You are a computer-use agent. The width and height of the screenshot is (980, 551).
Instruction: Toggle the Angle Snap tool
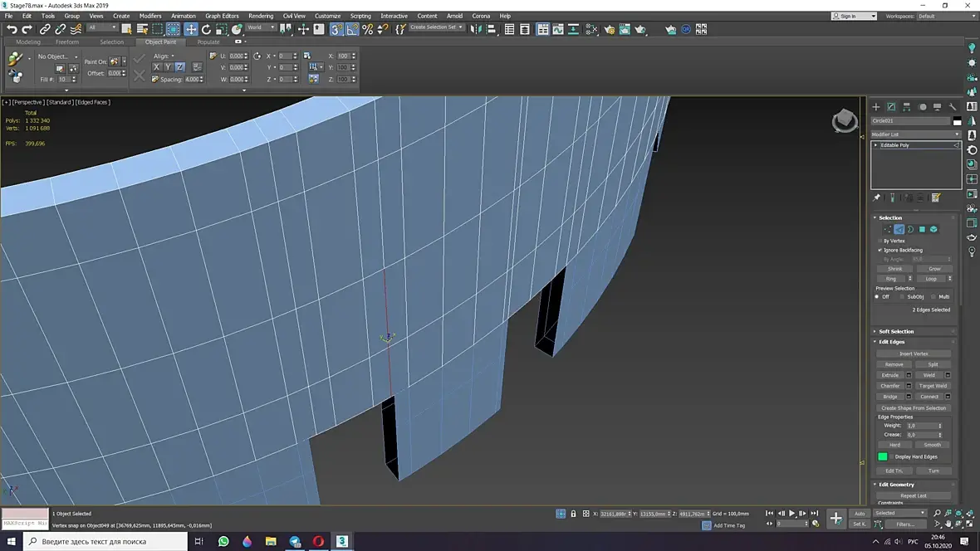click(x=352, y=29)
